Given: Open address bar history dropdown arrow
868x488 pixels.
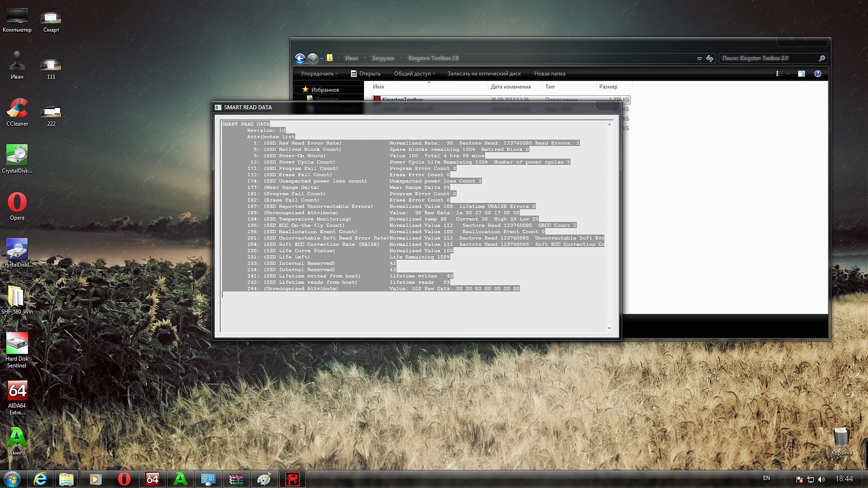Looking at the screenshot, I should pyautogui.click(x=699, y=58).
